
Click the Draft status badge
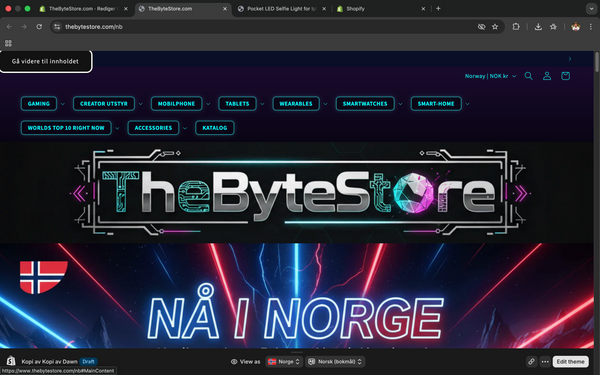click(88, 361)
